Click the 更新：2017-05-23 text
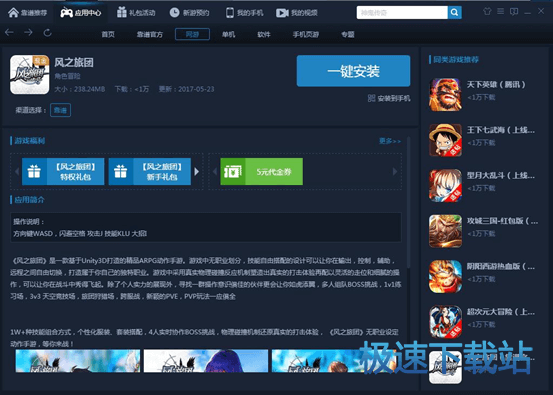553x395 pixels. pyautogui.click(x=186, y=89)
